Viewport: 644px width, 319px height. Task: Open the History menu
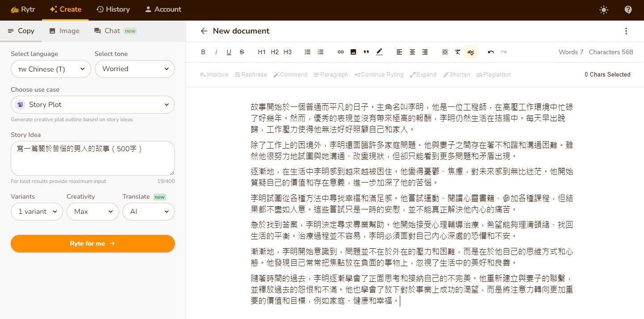point(113,9)
